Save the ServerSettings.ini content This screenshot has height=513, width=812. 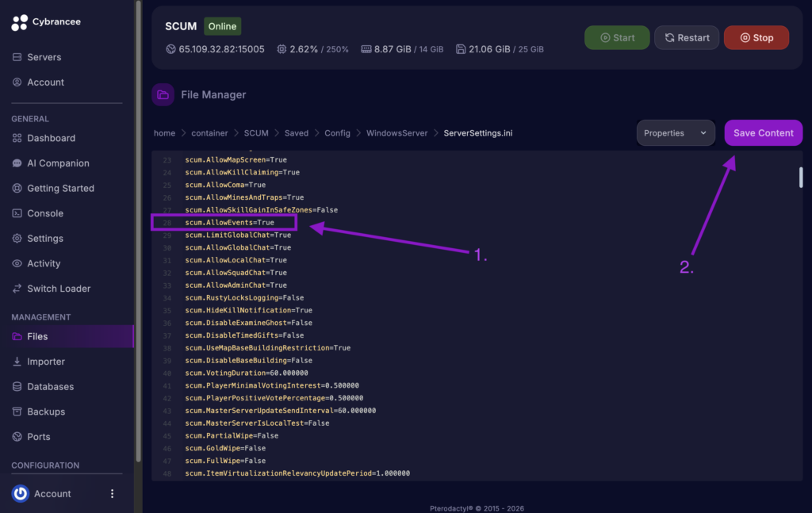click(763, 132)
